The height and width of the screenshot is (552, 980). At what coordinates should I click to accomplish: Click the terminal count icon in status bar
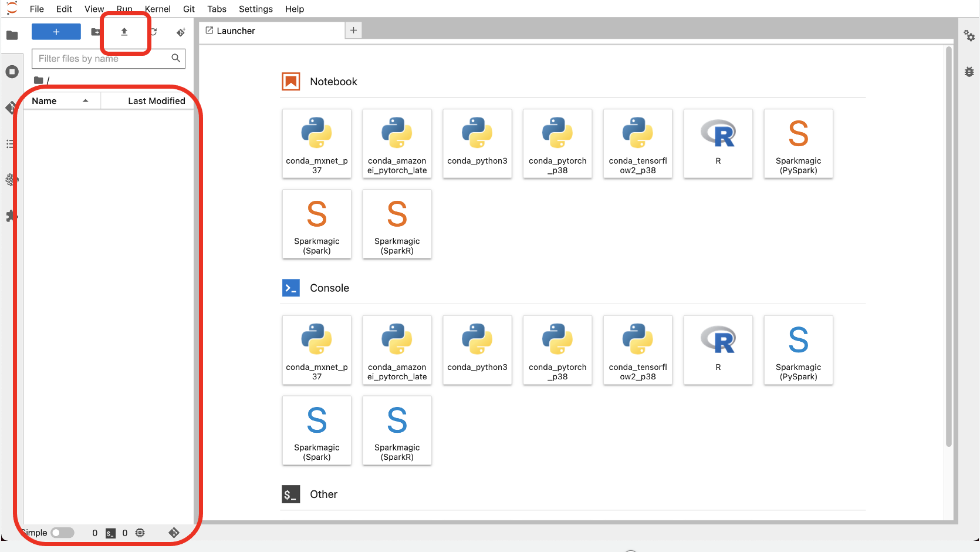tap(110, 533)
